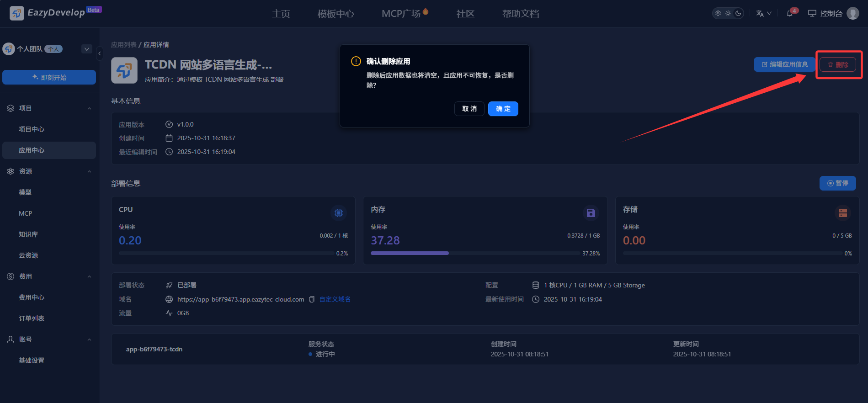Switch to light theme sun icon
This screenshot has height=403, width=868.
click(x=728, y=13)
